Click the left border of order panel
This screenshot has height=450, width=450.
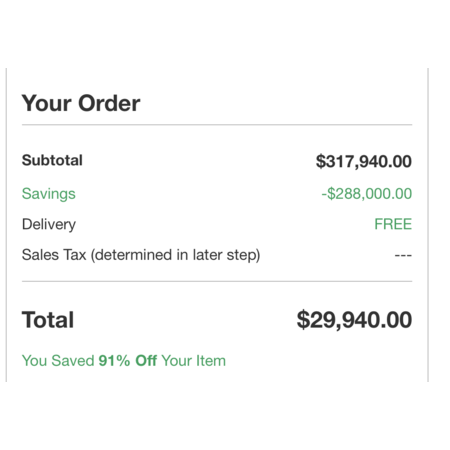click(x=6, y=225)
